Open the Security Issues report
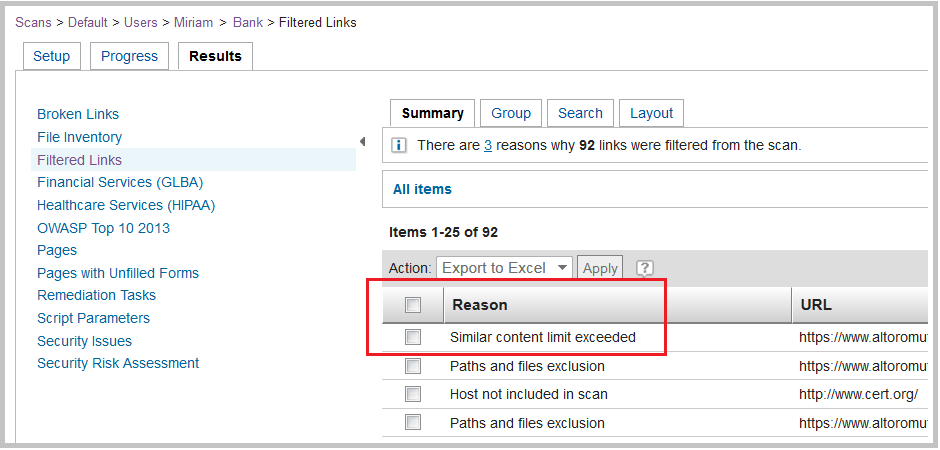The height and width of the screenshot is (450, 940). click(84, 341)
